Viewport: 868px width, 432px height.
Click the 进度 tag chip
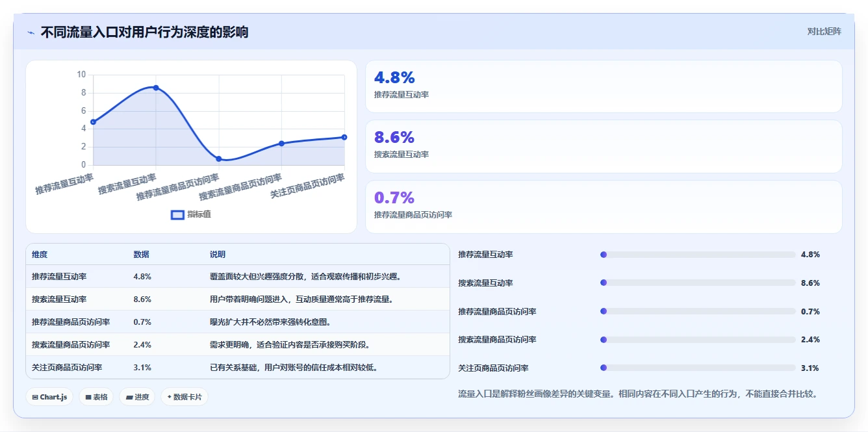[x=137, y=397]
